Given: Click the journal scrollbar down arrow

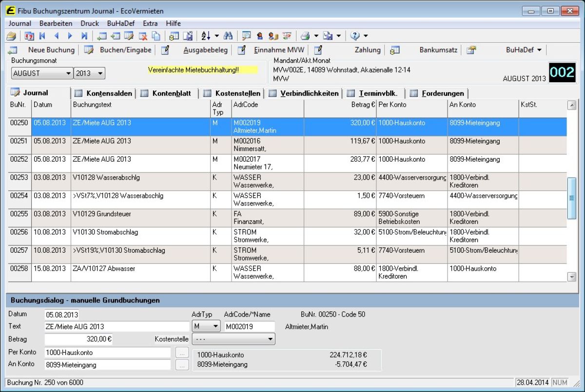Looking at the screenshot, I should [572, 277].
